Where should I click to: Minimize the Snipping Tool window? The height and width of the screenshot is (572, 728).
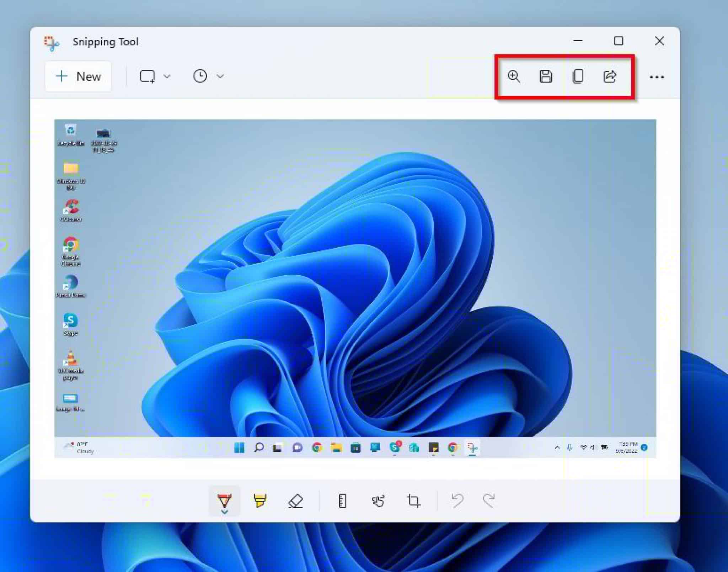[578, 41]
